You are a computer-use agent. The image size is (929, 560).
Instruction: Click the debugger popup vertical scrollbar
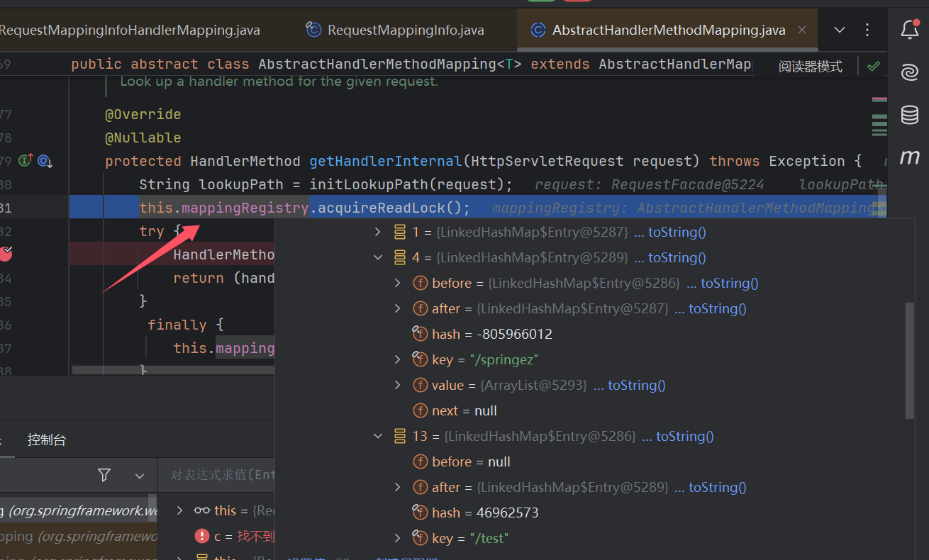pyautogui.click(x=909, y=360)
